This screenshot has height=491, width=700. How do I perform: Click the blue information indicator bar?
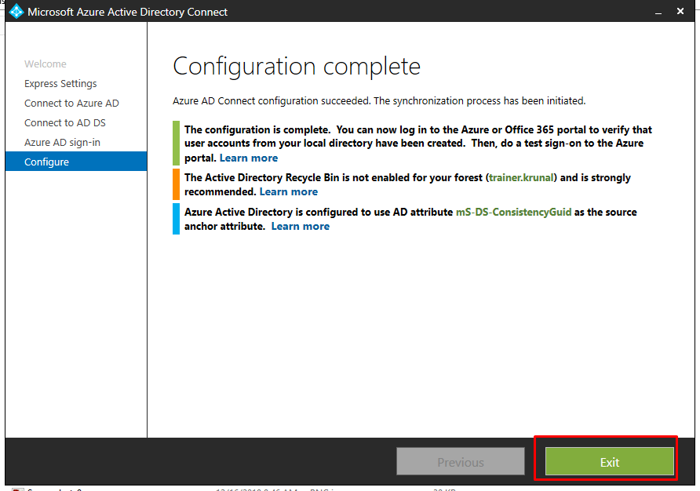[x=176, y=219]
